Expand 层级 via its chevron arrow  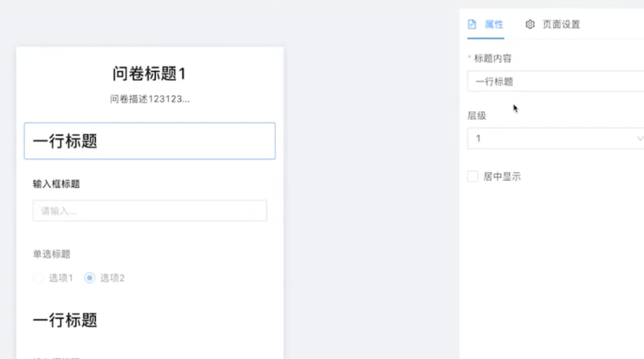coord(639,139)
